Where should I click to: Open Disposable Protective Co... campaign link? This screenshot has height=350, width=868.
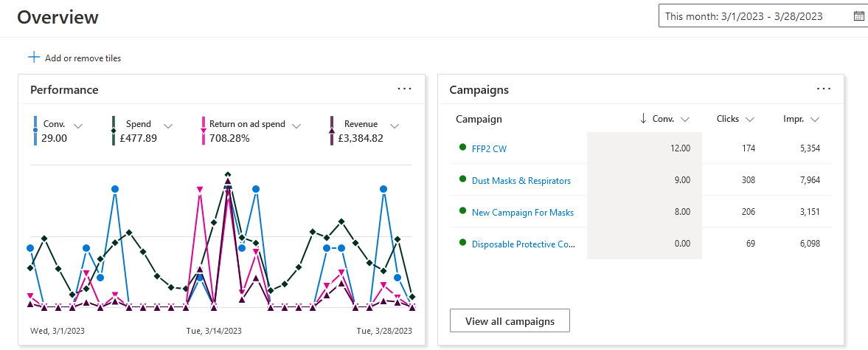pyautogui.click(x=524, y=244)
